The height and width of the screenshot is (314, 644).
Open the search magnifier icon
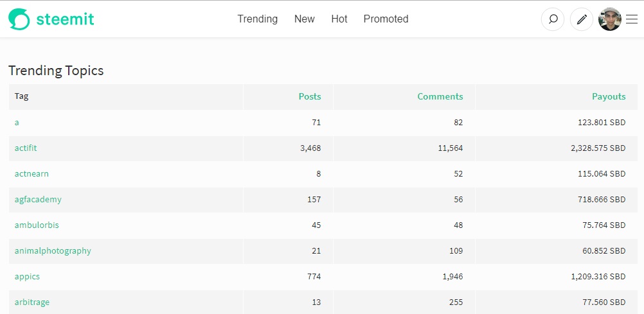coord(553,19)
